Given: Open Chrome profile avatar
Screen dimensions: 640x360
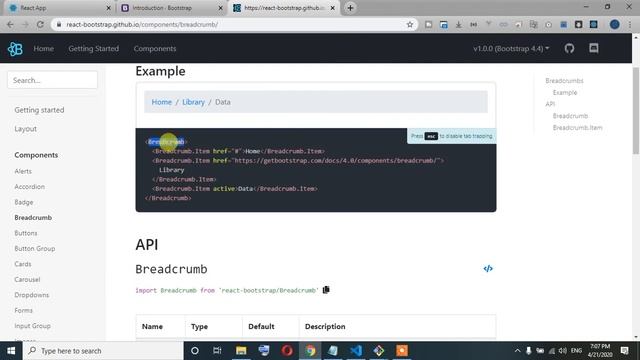Looking at the screenshot, I should pyautogui.click(x=614, y=24).
